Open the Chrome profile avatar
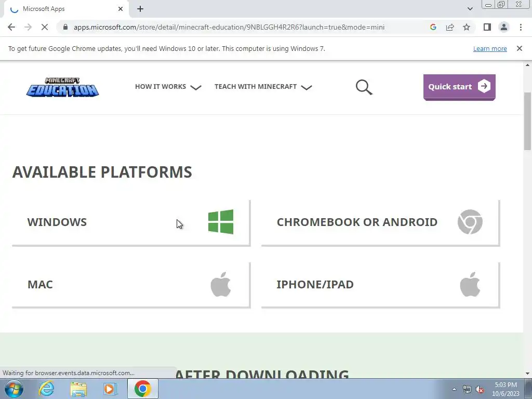 (x=504, y=27)
